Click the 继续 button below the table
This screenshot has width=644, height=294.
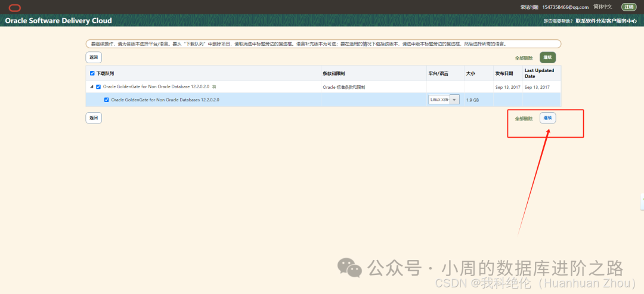[547, 118]
